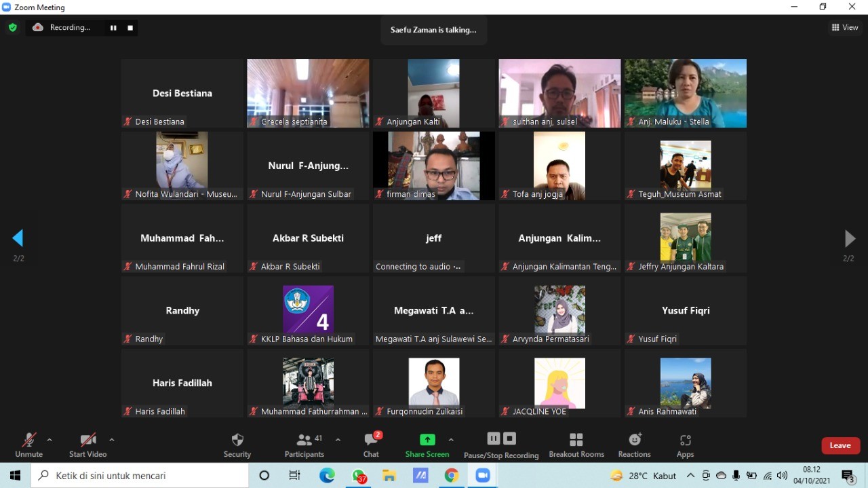Start Video with the camera toggle
This screenshot has height=488, width=868.
coord(88,445)
